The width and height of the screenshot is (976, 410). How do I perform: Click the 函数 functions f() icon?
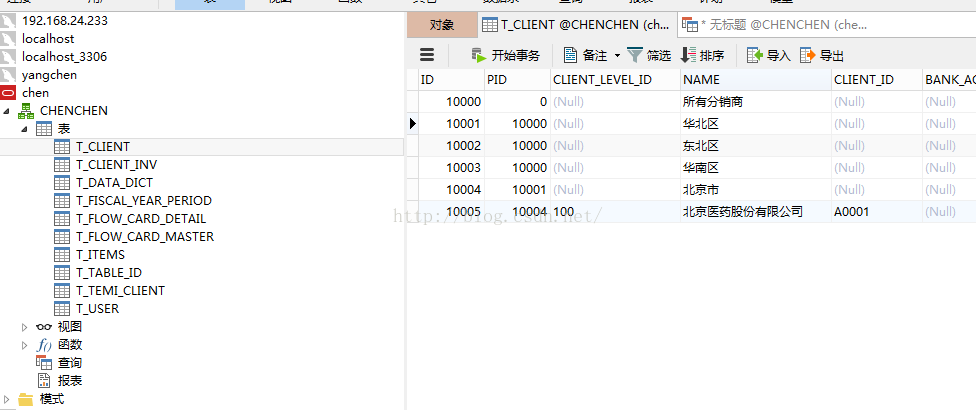pyautogui.click(x=44, y=345)
